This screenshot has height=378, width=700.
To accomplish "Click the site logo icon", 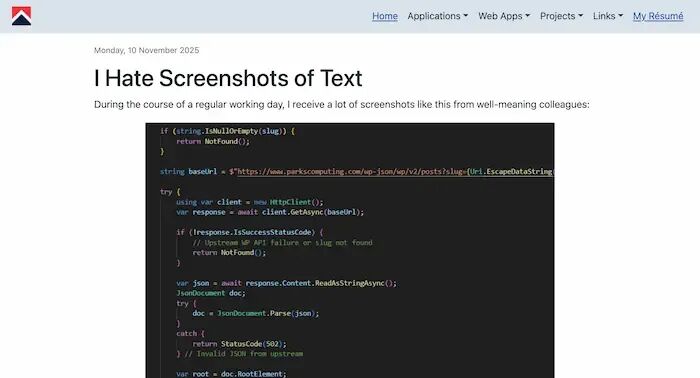I will tap(21, 16).
